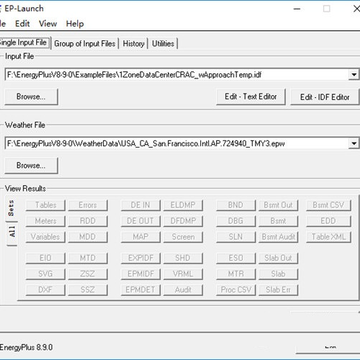Click the Slab Out results button
360x360 pixels.
coord(278,258)
